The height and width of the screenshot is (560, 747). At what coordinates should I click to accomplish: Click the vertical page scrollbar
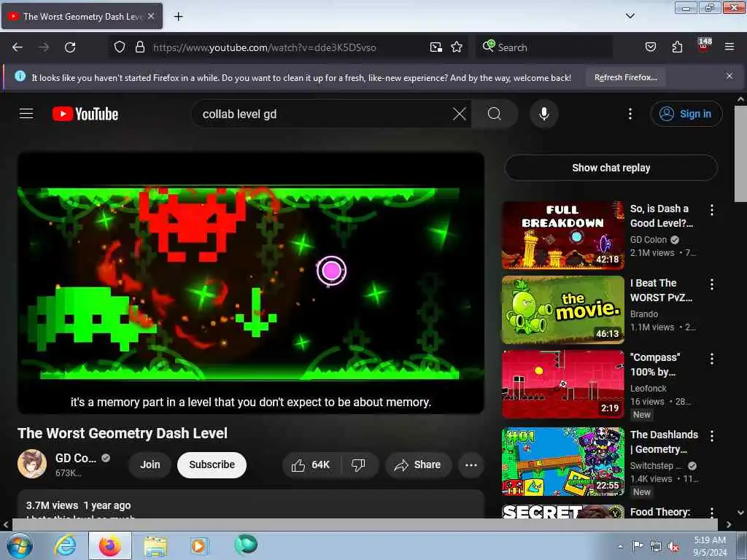point(740,153)
